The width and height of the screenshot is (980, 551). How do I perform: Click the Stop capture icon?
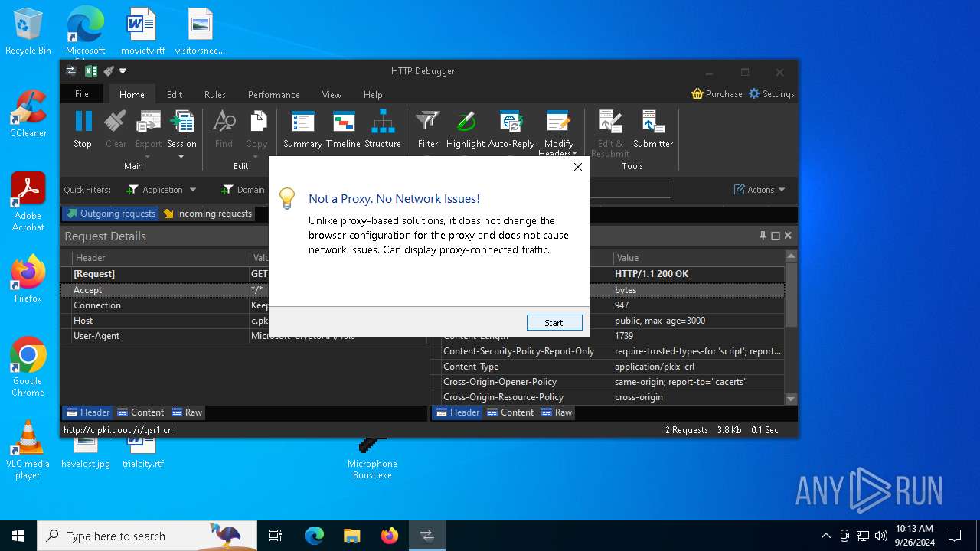tap(83, 122)
